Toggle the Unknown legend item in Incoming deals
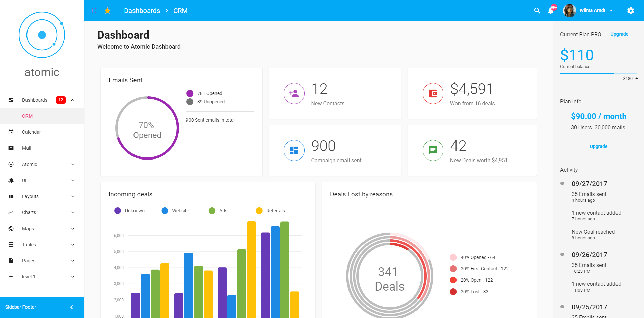The image size is (644, 318). (129, 211)
